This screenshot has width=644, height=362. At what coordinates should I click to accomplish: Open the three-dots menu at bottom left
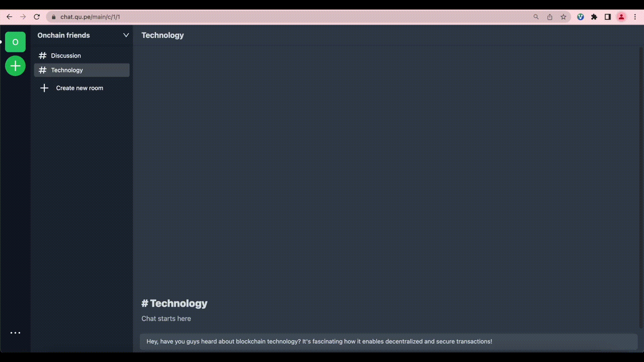click(15, 333)
